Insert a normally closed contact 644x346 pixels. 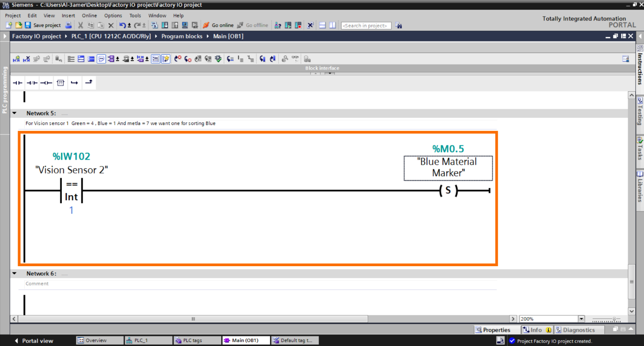pos(32,83)
